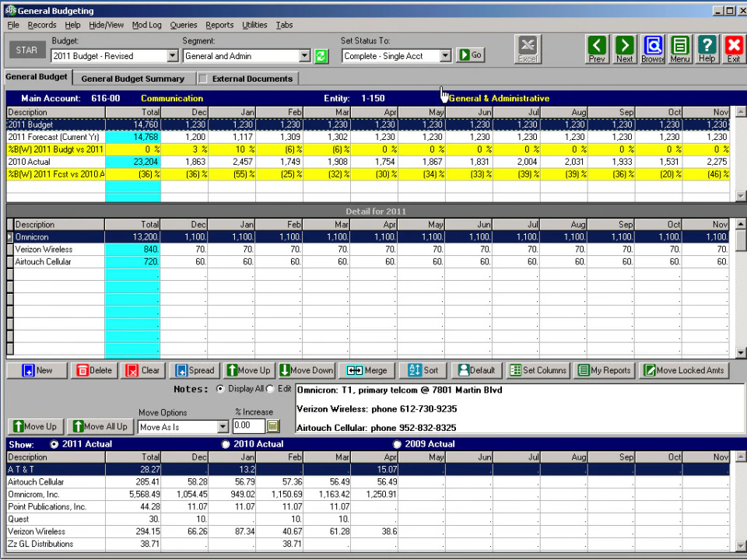Screen dimensions: 747x560
Task: Switch to the General Budget Summary tab
Action: [x=132, y=78]
